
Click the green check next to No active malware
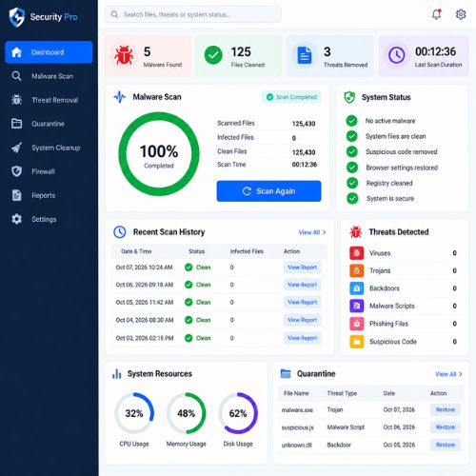[351, 121]
